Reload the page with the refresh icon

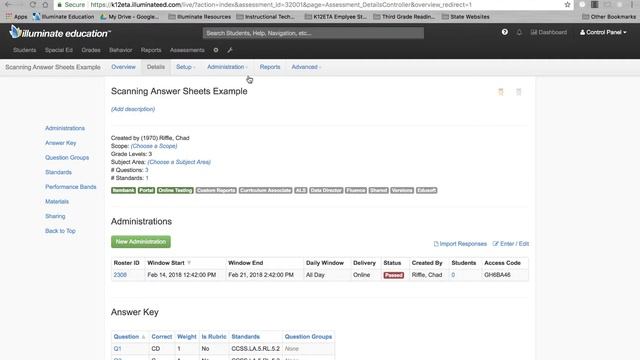point(33,4)
